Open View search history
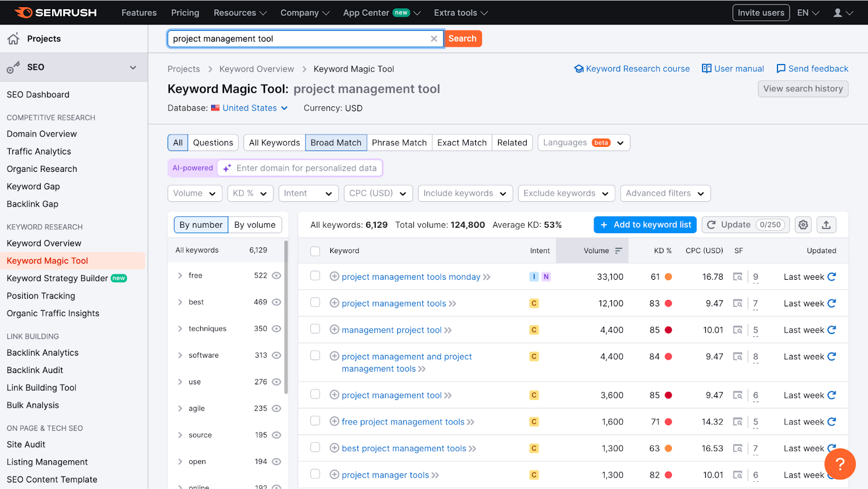Screen dimensions: 868x489 tap(803, 88)
